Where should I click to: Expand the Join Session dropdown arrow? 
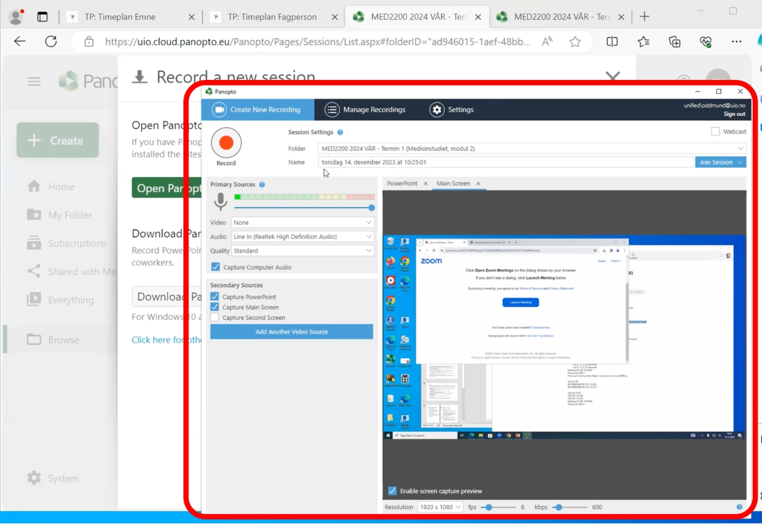741,162
